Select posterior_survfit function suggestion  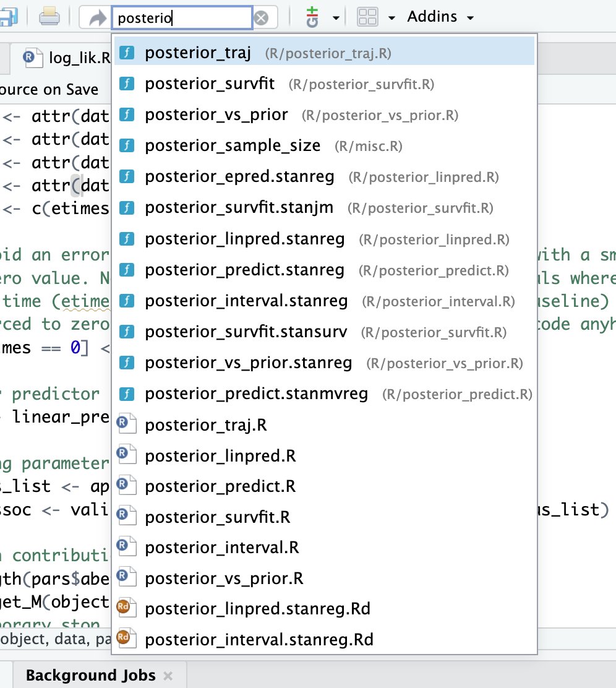(324, 84)
